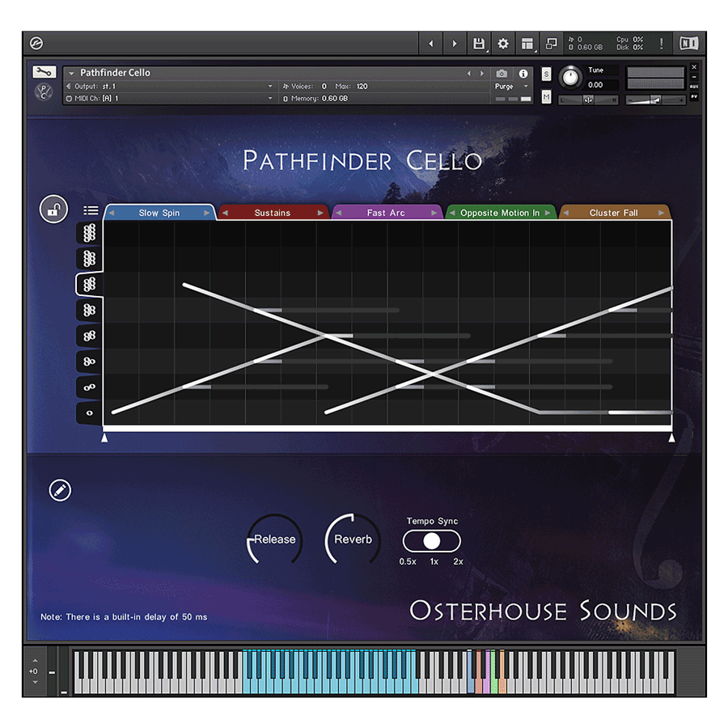This screenshot has width=728, height=728.
Task: Toggle the AUX panel button
Action: point(694,87)
